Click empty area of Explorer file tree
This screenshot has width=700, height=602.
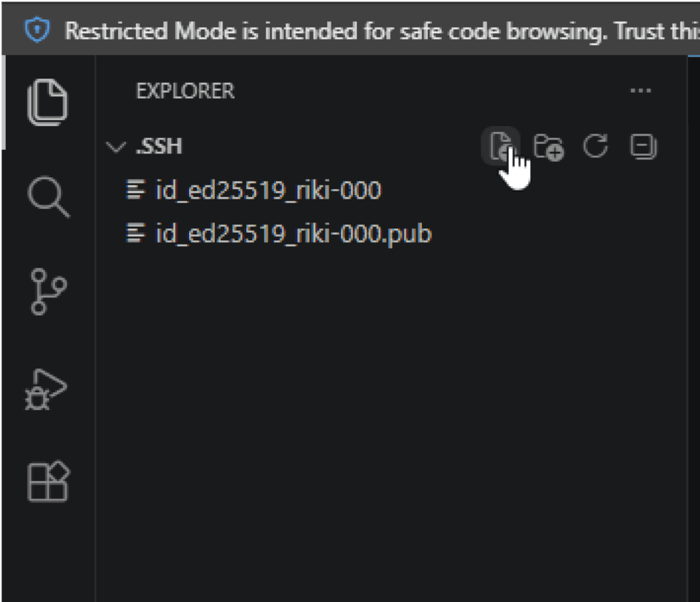[392, 424]
